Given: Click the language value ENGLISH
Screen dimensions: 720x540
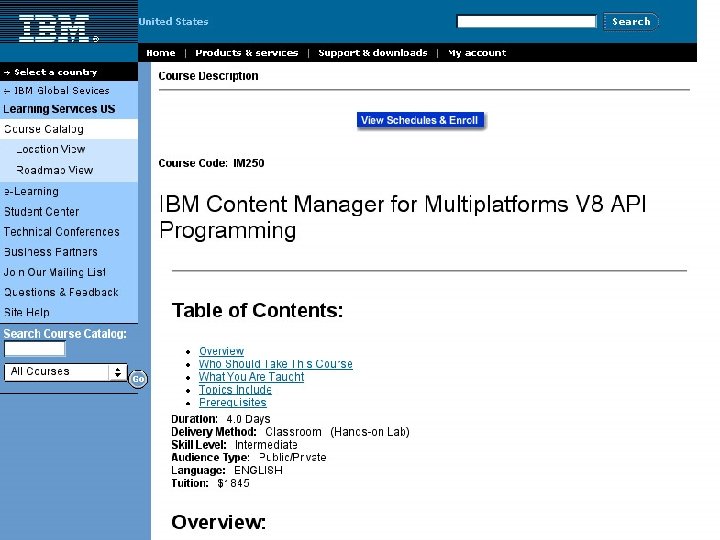Looking at the screenshot, I should [x=258, y=470].
